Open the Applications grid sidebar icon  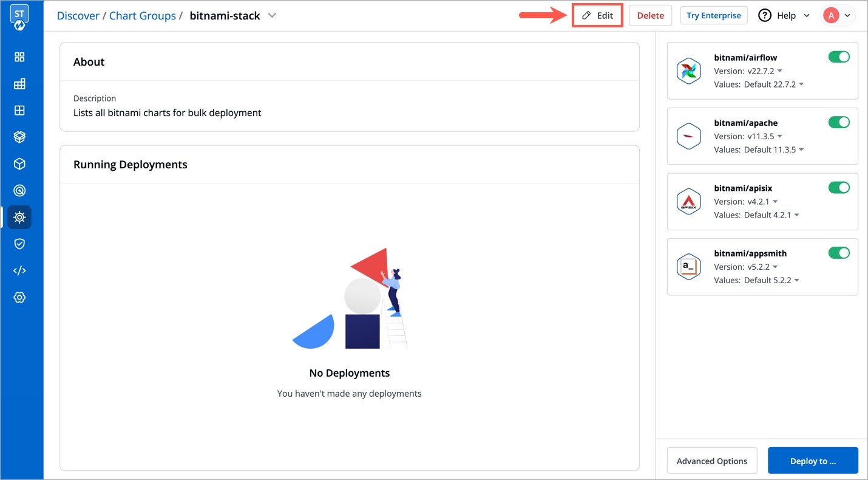(x=19, y=57)
